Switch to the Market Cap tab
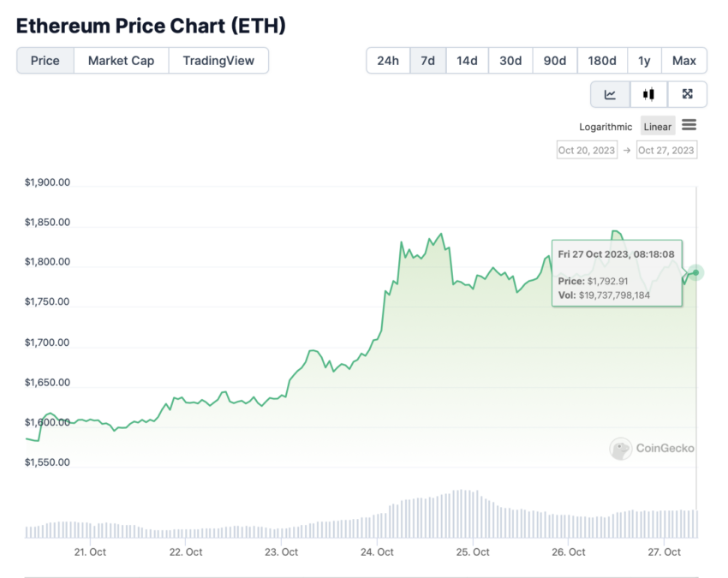The image size is (728, 578). point(121,60)
